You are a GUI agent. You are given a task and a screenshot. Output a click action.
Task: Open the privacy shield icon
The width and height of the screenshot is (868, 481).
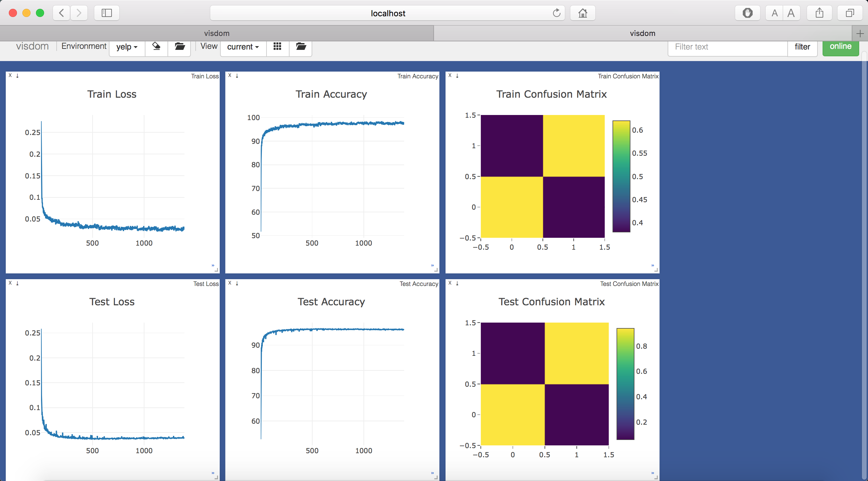[747, 13]
